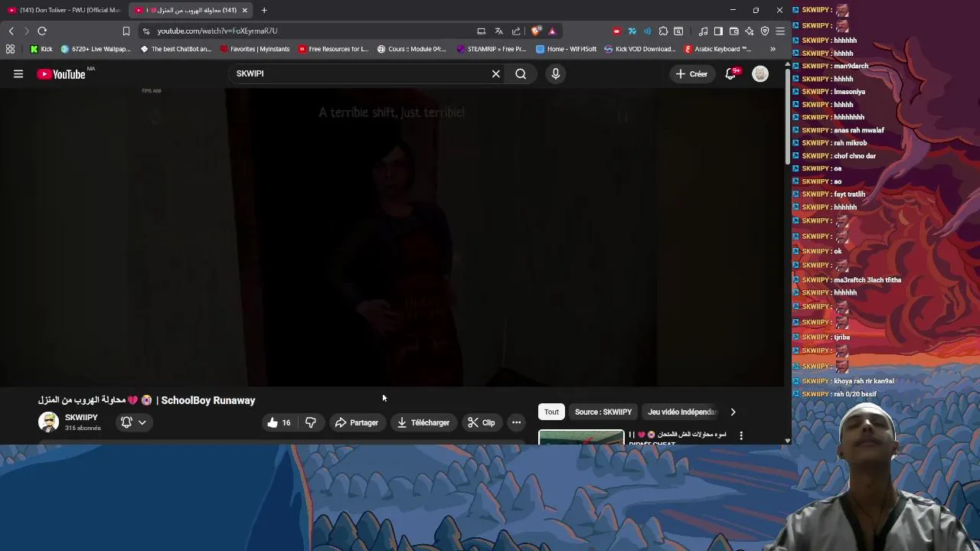Select the Tout filter chip
Viewport: 980px width, 551px height.
(x=551, y=412)
